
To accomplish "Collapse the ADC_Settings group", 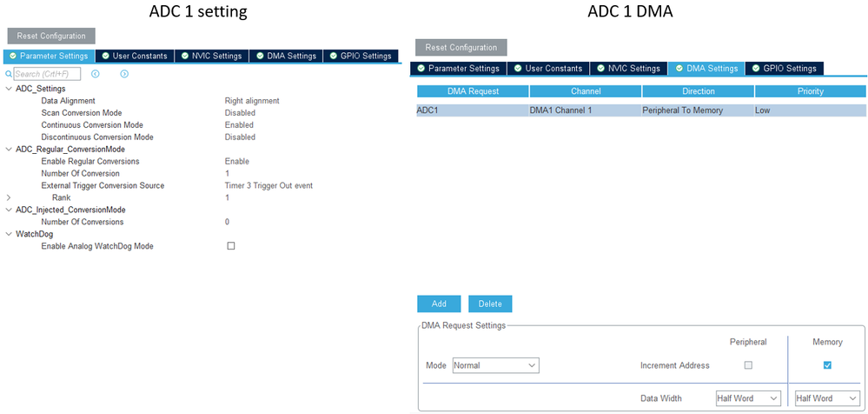I will tap(9, 89).
